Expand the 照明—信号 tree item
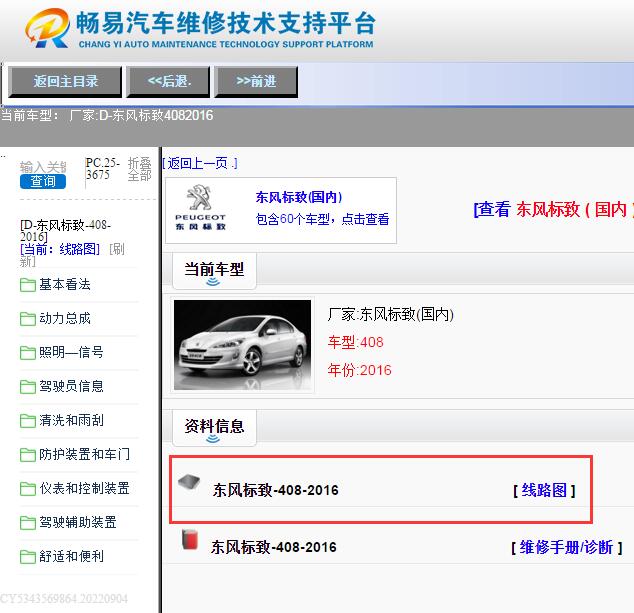The image size is (634, 613). (71, 352)
